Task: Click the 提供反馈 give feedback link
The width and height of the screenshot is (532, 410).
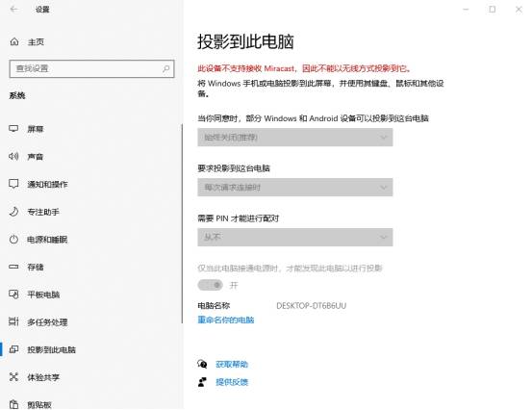Action: [x=232, y=382]
